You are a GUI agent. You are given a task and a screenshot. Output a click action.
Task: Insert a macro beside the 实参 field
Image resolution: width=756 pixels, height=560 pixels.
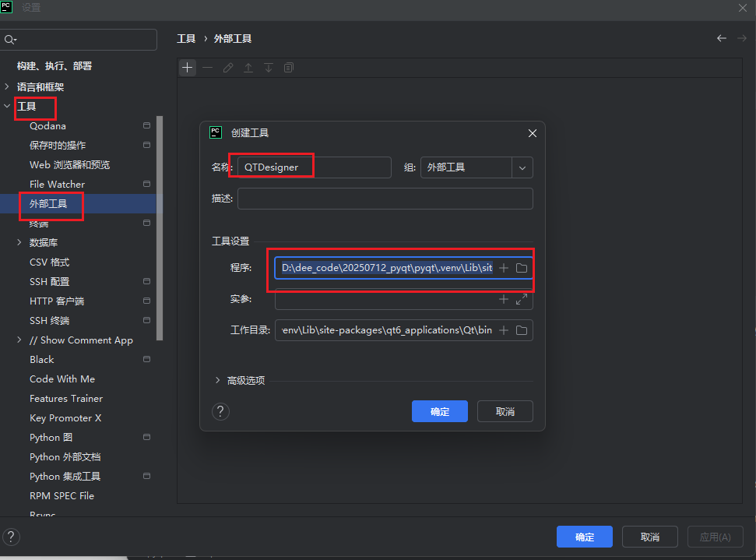tap(505, 298)
